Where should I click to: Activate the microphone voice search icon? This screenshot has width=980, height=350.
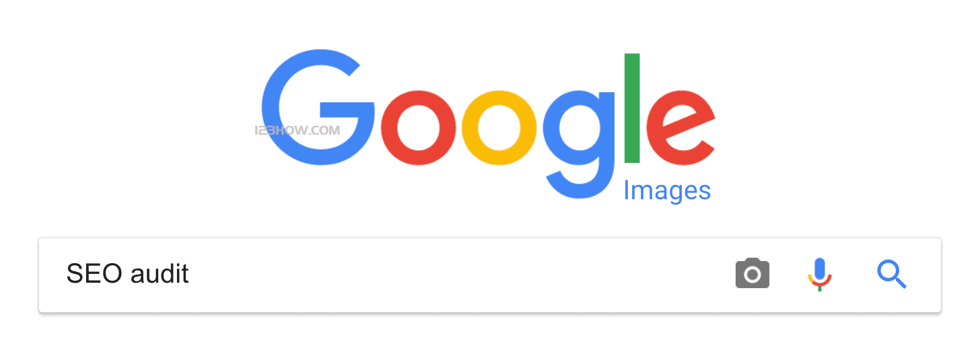coord(819,274)
